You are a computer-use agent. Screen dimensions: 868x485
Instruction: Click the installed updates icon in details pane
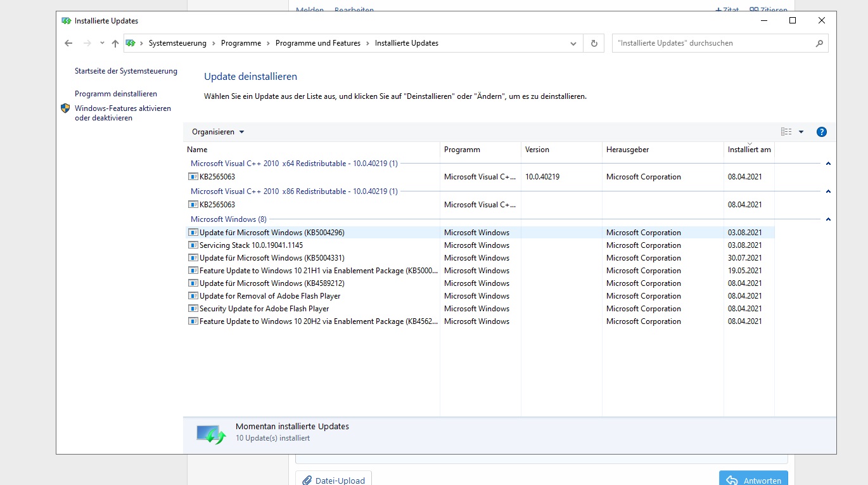tap(211, 434)
